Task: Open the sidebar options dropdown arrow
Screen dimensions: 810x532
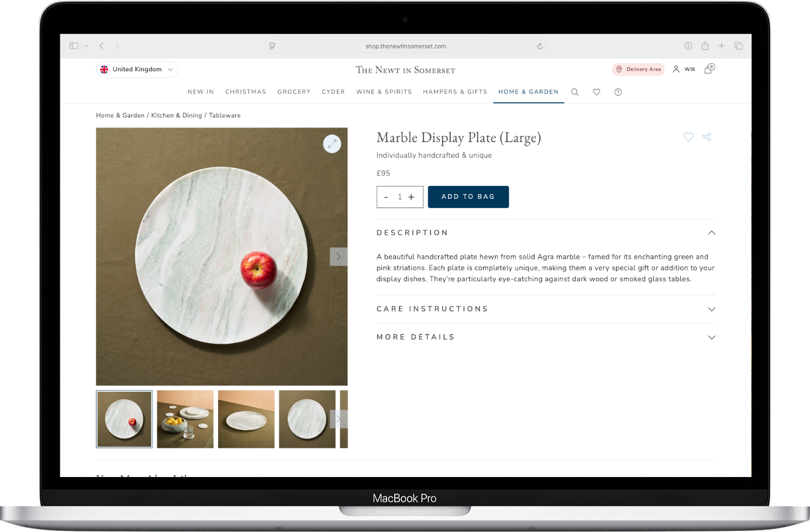Action: 86,46
